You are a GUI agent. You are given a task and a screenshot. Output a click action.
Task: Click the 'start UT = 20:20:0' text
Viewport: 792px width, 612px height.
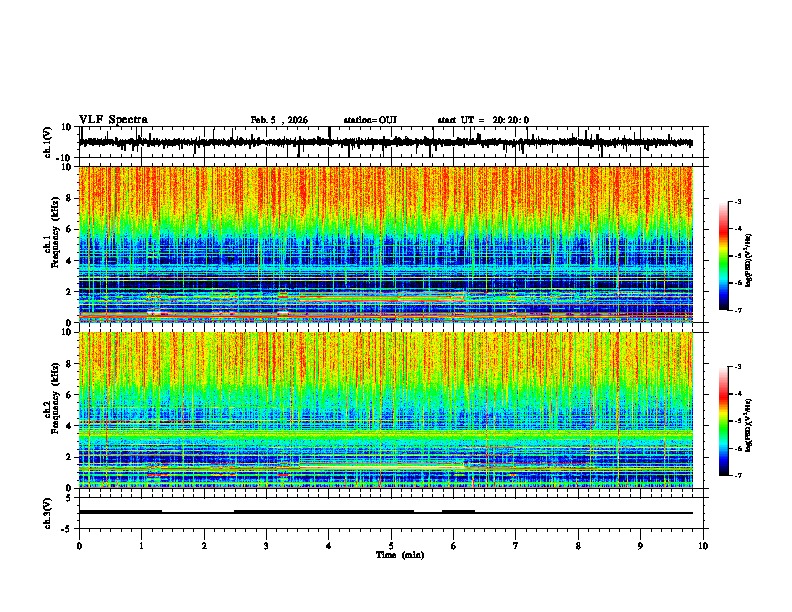click(483, 120)
